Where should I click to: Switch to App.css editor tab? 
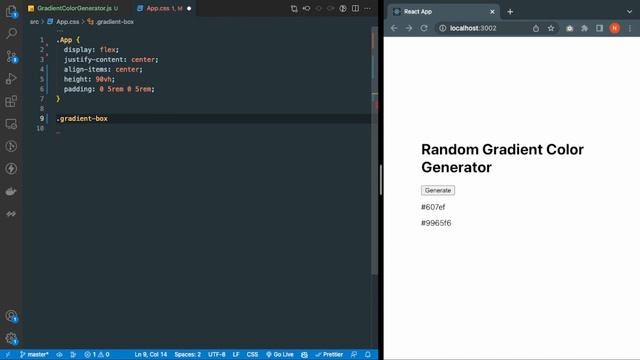click(164, 8)
